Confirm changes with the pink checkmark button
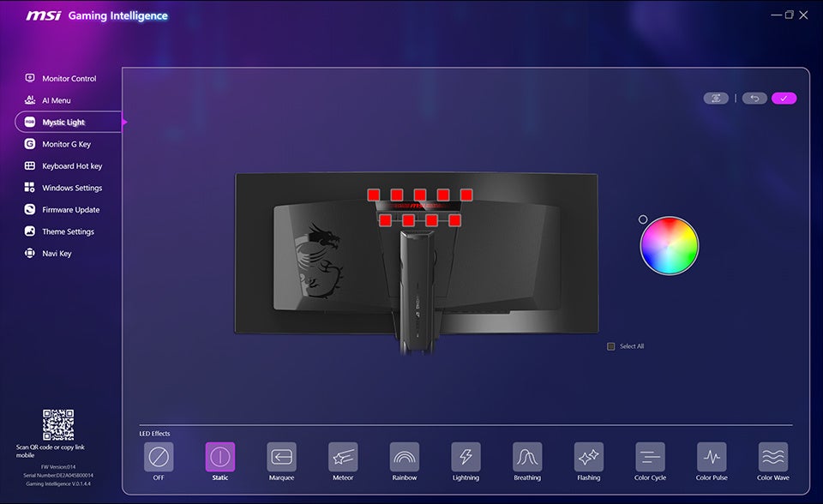The width and height of the screenshot is (823, 504). tap(783, 98)
